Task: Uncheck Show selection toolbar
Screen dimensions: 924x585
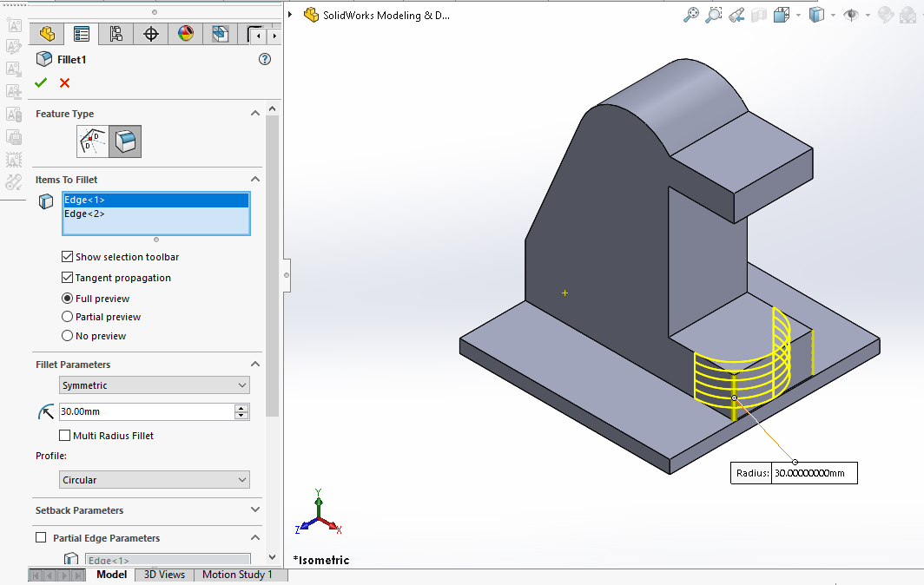Action: coord(68,257)
